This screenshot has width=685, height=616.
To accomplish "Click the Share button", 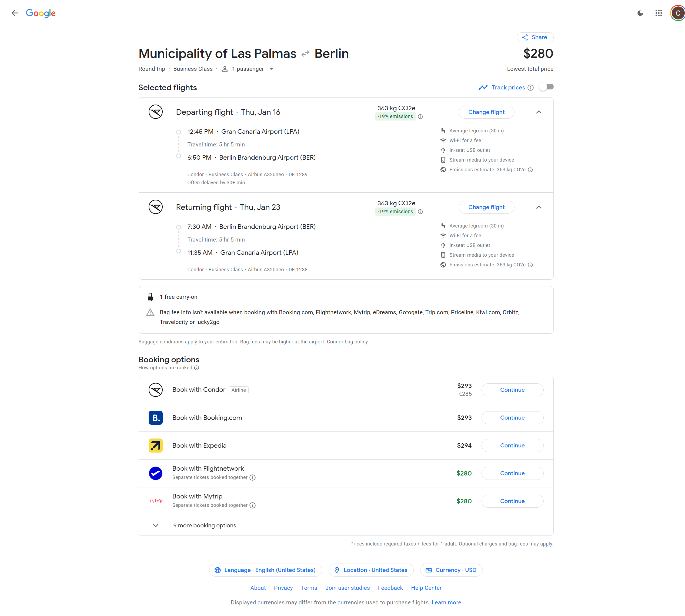I will (x=535, y=37).
